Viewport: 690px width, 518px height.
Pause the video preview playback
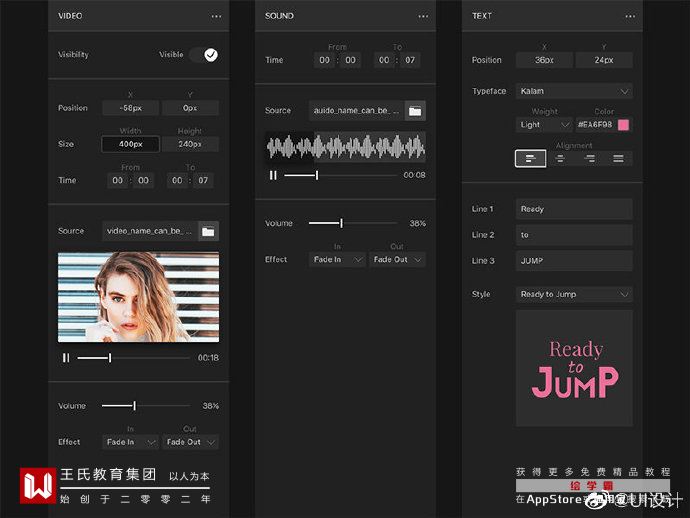point(66,358)
